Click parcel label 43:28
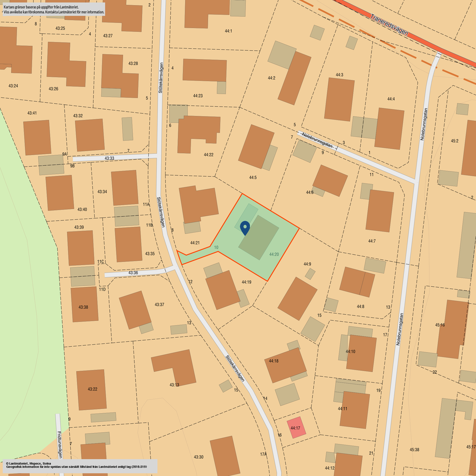 (133, 63)
